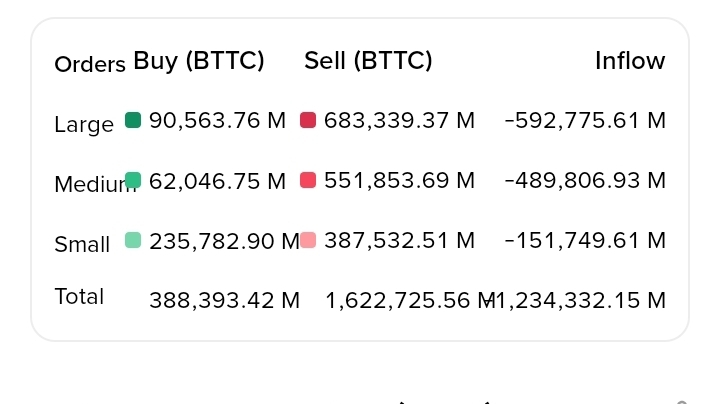Click the Large orders row label

[84, 125]
